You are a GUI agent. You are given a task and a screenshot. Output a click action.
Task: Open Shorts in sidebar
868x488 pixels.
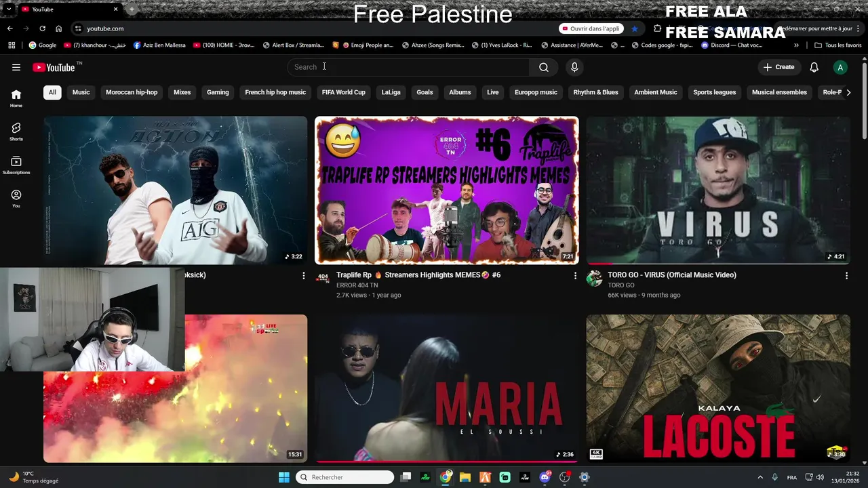pos(16,131)
